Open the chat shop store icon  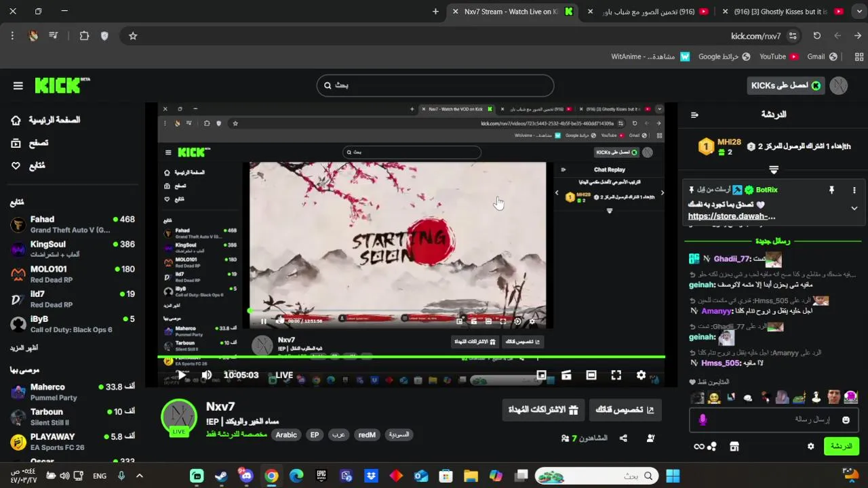pos(734,447)
